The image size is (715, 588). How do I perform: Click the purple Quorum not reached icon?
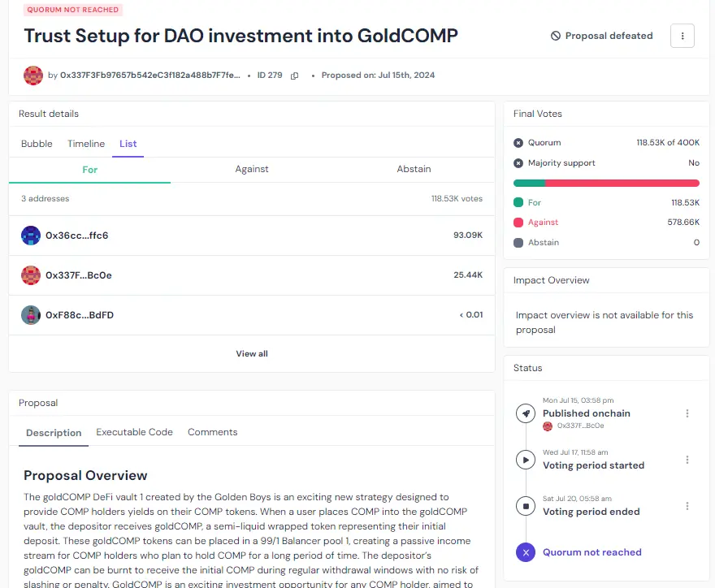coord(526,552)
